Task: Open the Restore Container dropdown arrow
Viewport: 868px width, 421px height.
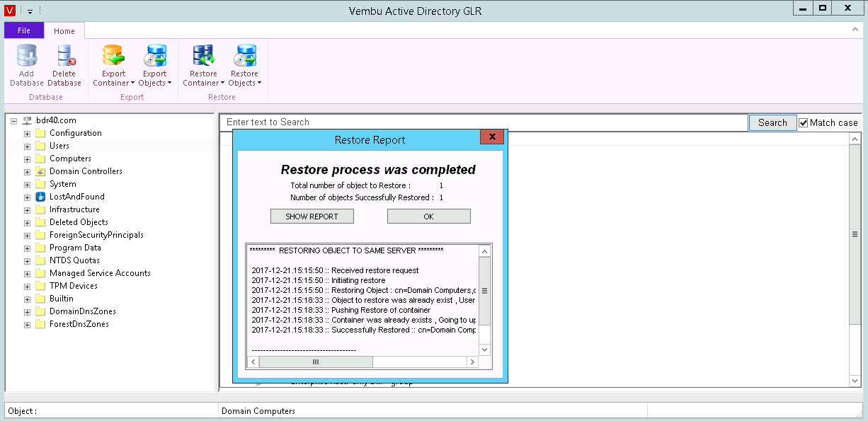Action: [x=222, y=83]
